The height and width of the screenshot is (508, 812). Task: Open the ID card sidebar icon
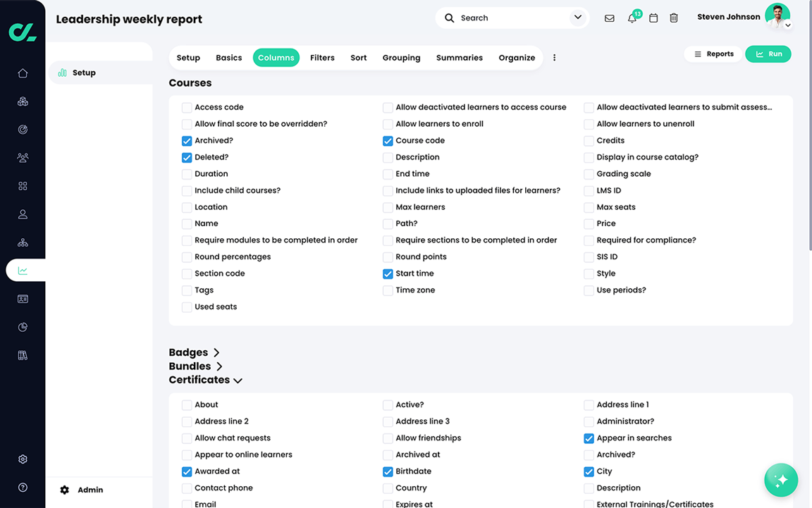click(23, 299)
